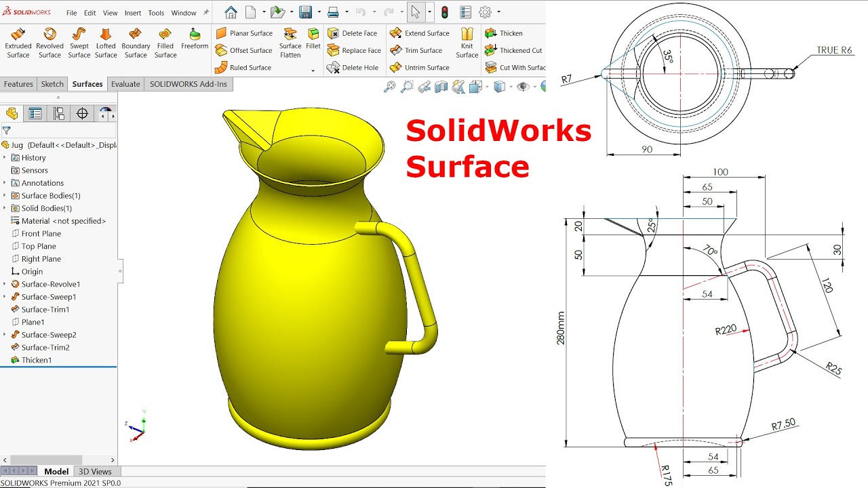Expand the History tree node
The height and width of the screenshot is (488, 868).
tap(5, 158)
